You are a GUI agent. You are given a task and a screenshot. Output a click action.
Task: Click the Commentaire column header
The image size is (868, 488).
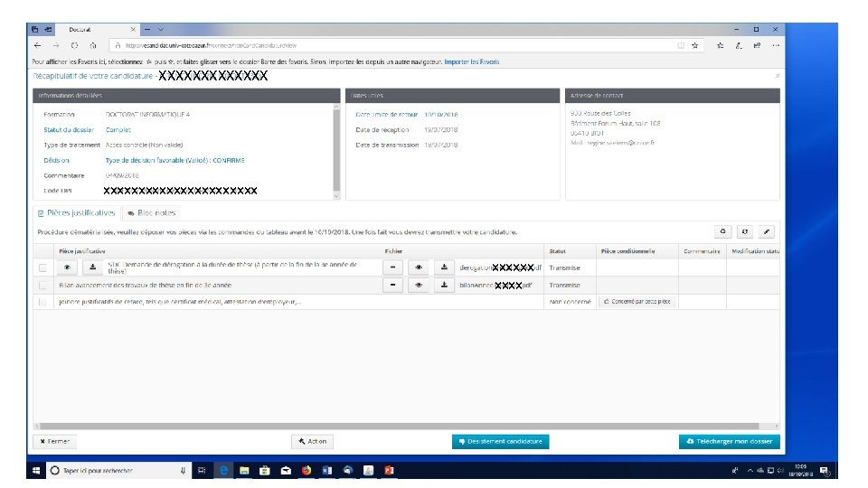click(702, 251)
